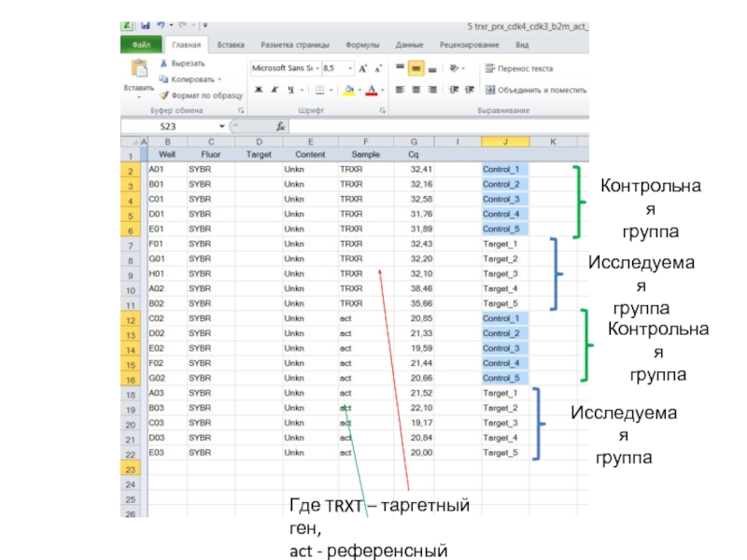
Task: Click the fill color yellow bucket swatch
Action: (348, 90)
